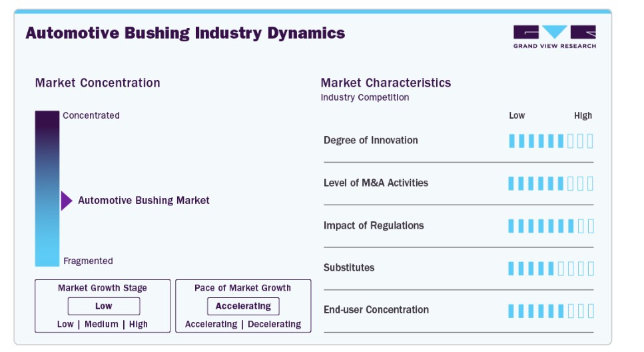Click the Automotive Bushing Industry Dynamics title
The height and width of the screenshot is (352, 644).
click(185, 33)
